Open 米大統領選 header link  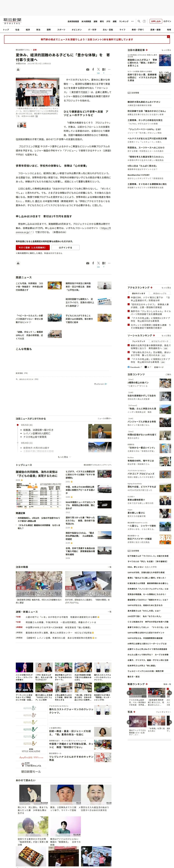tap(86, 21)
